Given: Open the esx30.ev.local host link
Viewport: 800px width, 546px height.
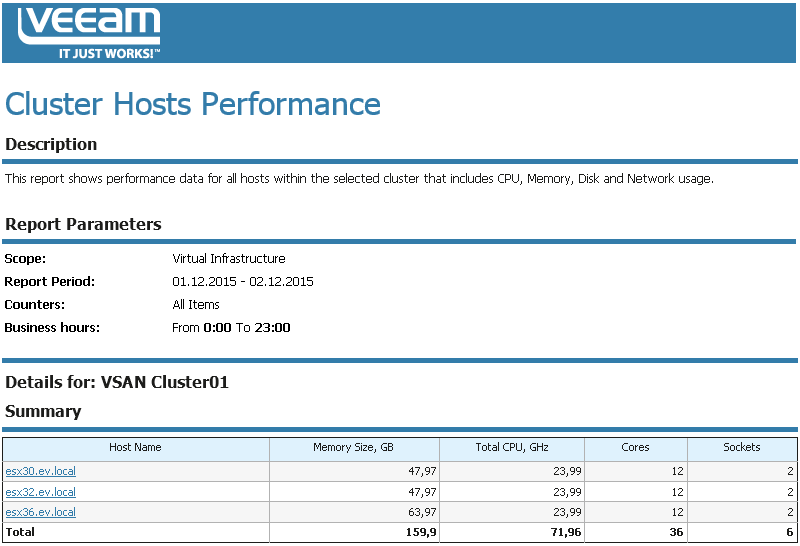Looking at the screenshot, I should coord(41,472).
